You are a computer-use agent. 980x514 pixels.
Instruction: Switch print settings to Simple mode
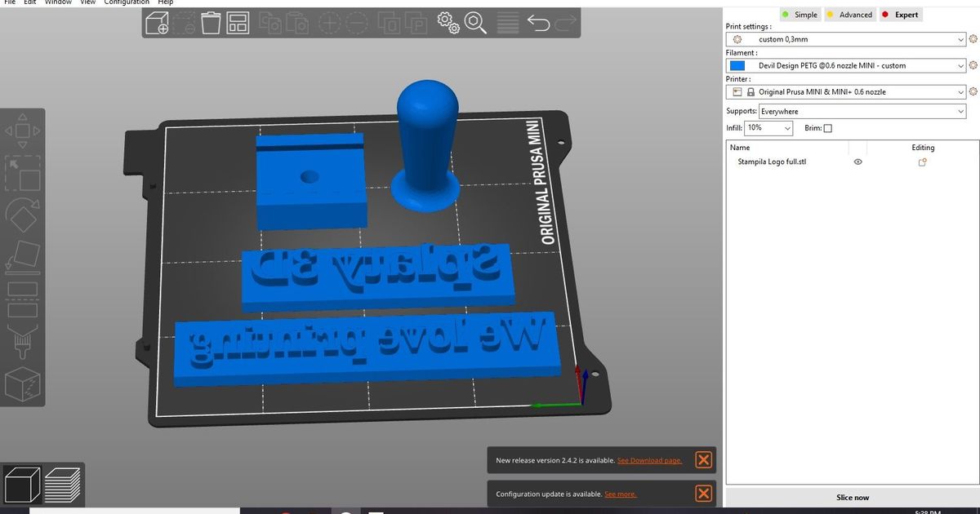tap(800, 14)
